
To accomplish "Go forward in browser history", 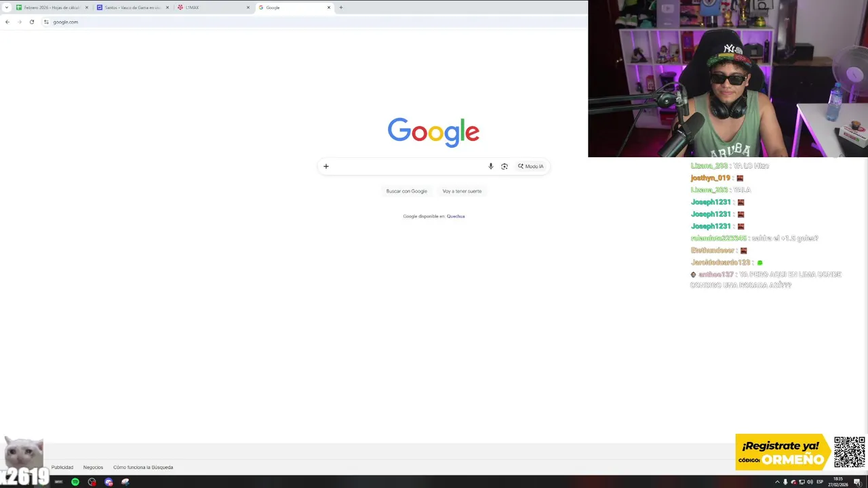I will point(20,22).
